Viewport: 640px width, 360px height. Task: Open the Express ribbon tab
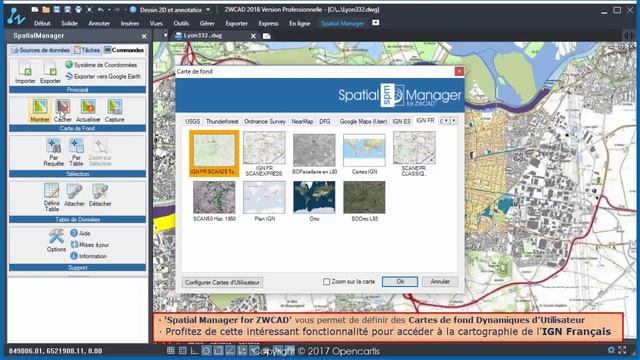269,24
